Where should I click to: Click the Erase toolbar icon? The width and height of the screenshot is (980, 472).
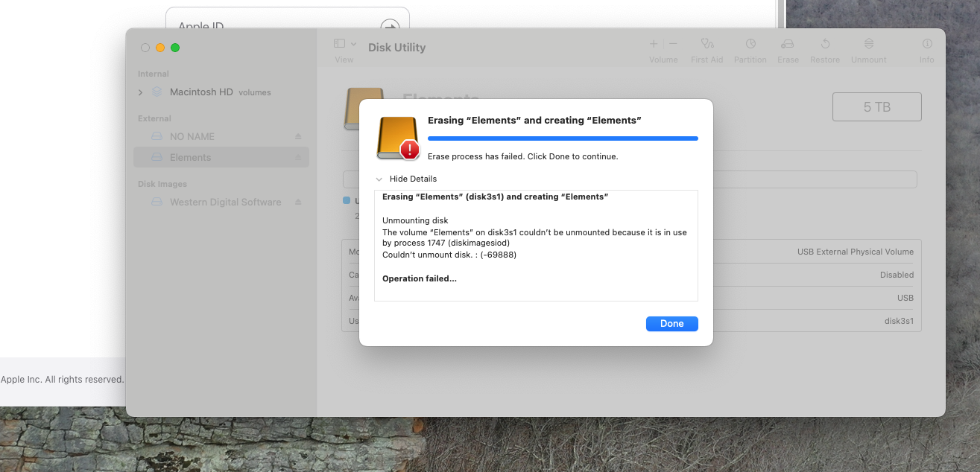tap(788, 44)
